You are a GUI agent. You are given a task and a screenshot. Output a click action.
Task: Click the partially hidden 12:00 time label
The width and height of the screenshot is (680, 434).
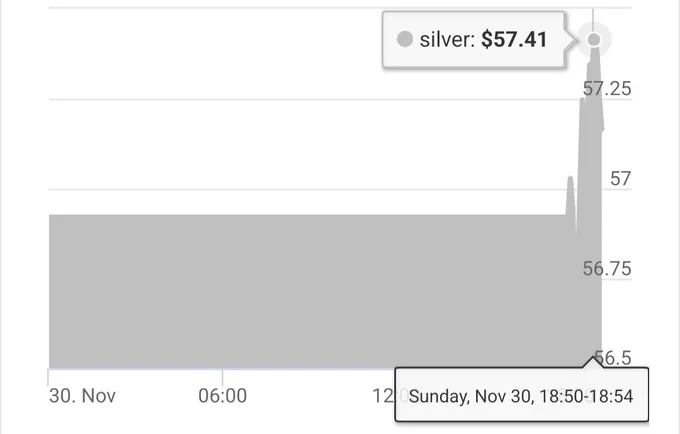tap(383, 395)
